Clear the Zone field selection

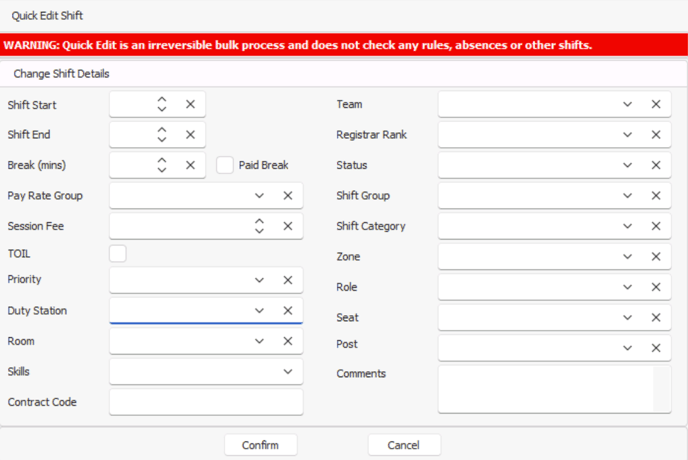tap(656, 257)
